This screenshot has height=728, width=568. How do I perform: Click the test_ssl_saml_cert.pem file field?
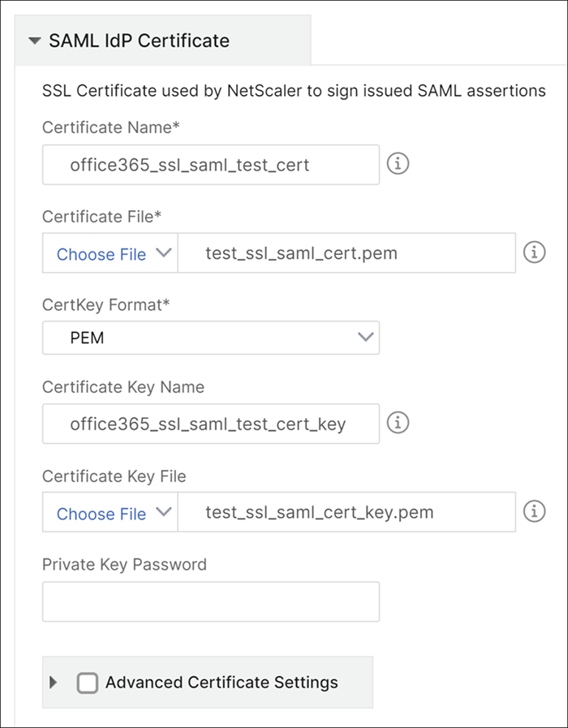click(346, 253)
